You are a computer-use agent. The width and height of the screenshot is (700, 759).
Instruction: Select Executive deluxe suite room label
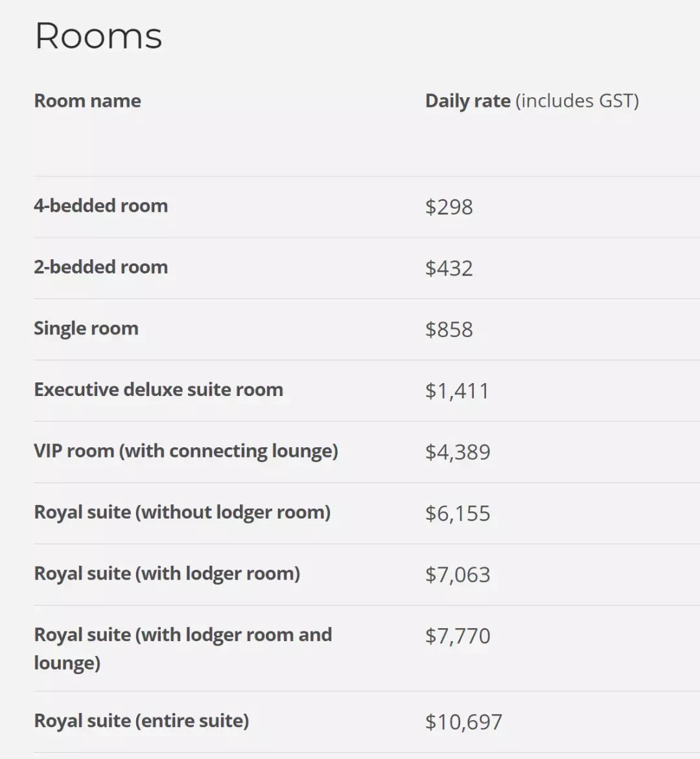tap(158, 390)
